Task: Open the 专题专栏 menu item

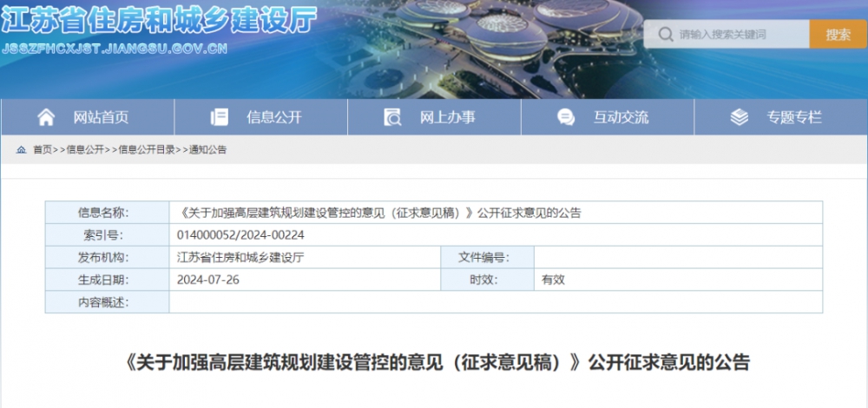Action: (x=780, y=117)
